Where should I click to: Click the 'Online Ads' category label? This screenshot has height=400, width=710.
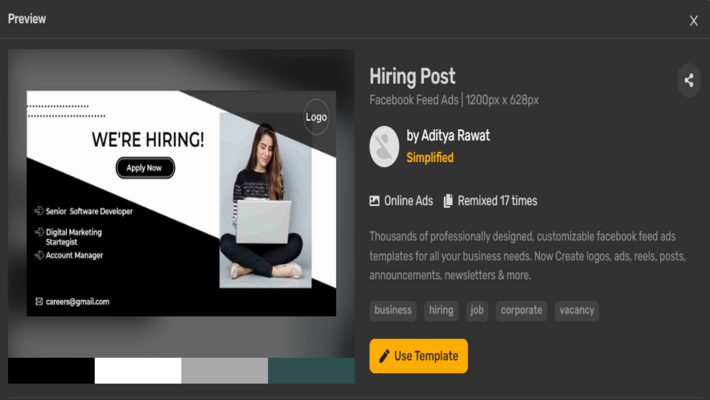pyautogui.click(x=408, y=201)
